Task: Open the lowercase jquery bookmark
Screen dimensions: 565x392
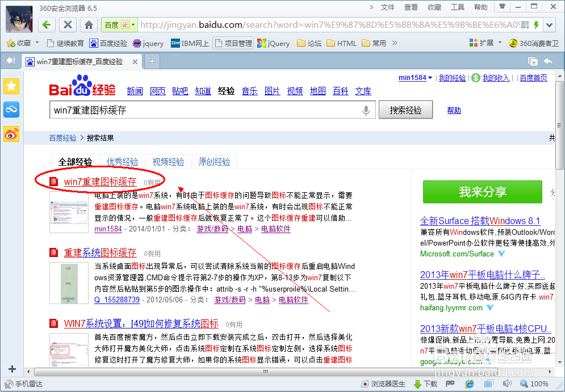Action: [x=148, y=44]
